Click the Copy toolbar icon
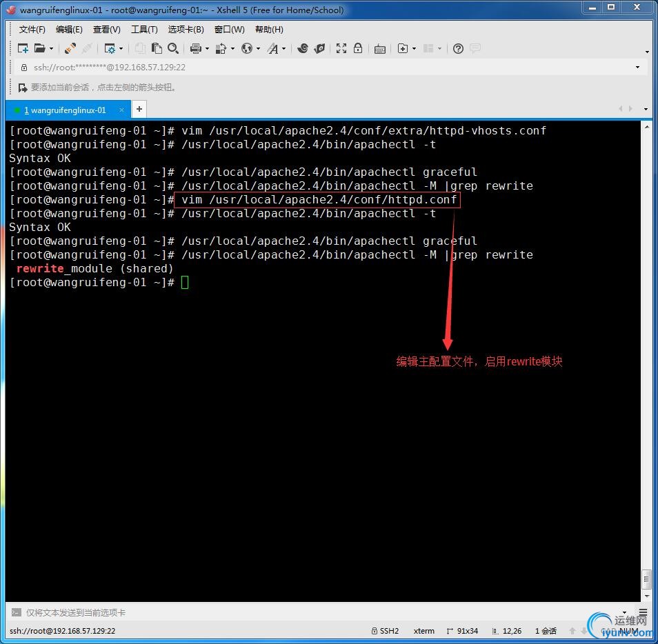 click(140, 49)
